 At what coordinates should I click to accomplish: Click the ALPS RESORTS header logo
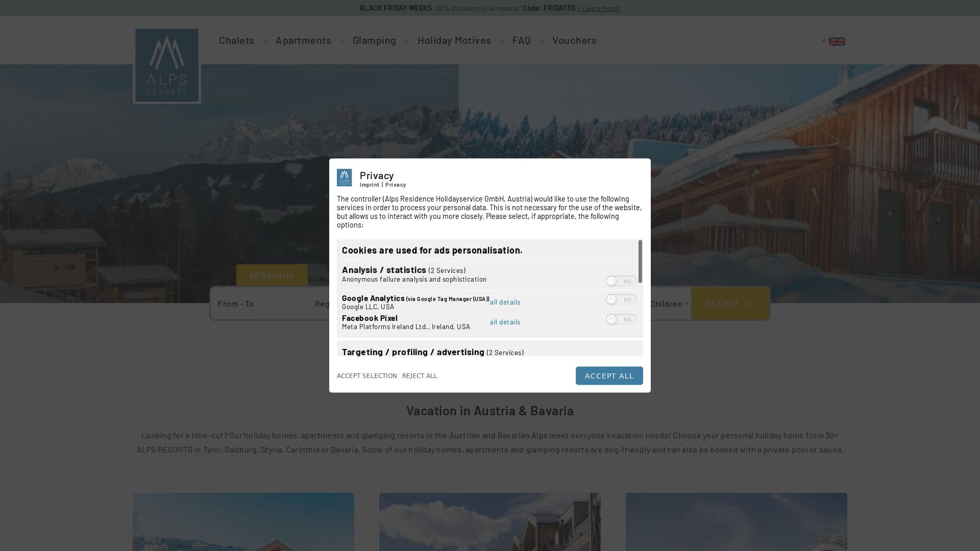[167, 65]
